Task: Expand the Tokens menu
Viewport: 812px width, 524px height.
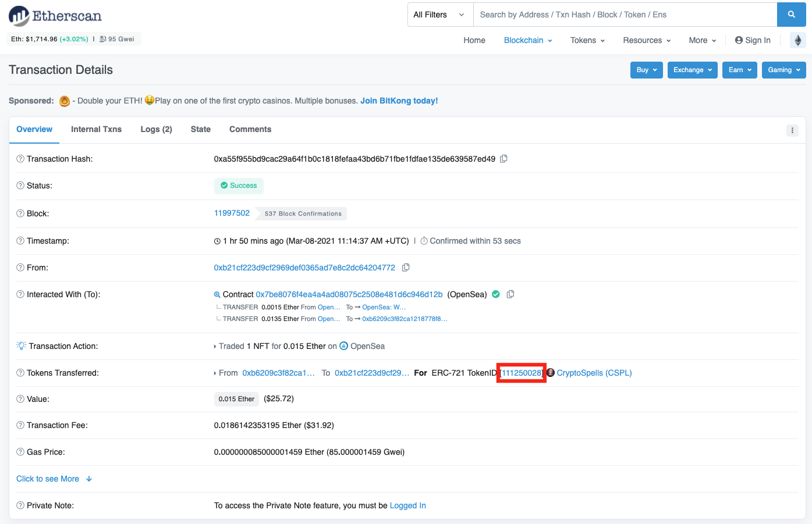Action: pyautogui.click(x=587, y=40)
